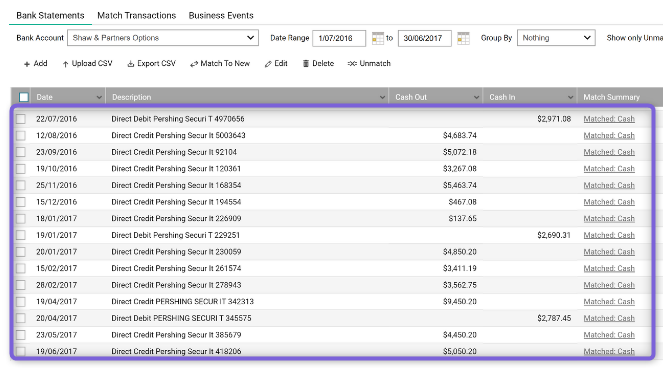Open the Bank Account dropdown
This screenshot has height=368, width=663.
point(163,38)
